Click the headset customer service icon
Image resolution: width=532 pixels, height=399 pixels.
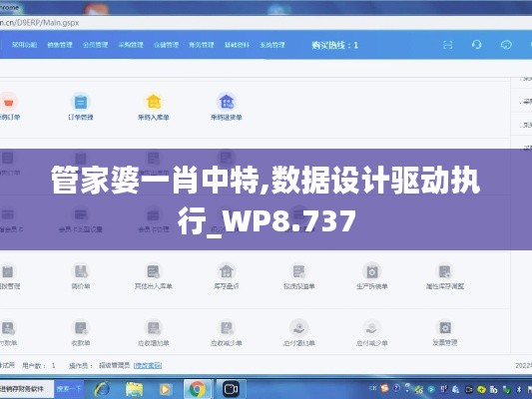click(x=477, y=45)
